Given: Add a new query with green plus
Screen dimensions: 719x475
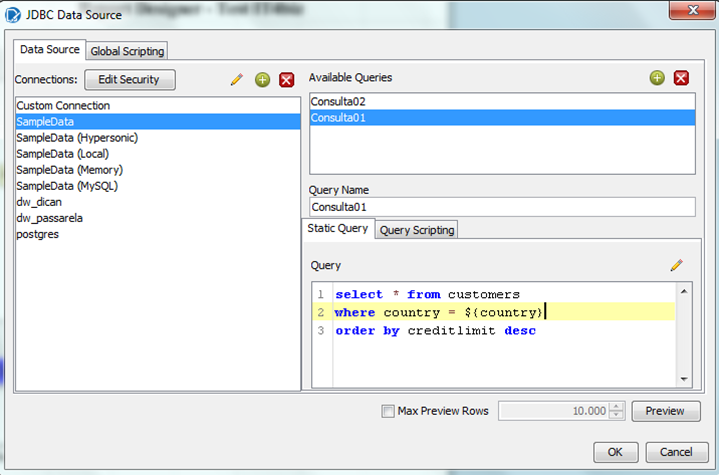Looking at the screenshot, I should pos(657,78).
